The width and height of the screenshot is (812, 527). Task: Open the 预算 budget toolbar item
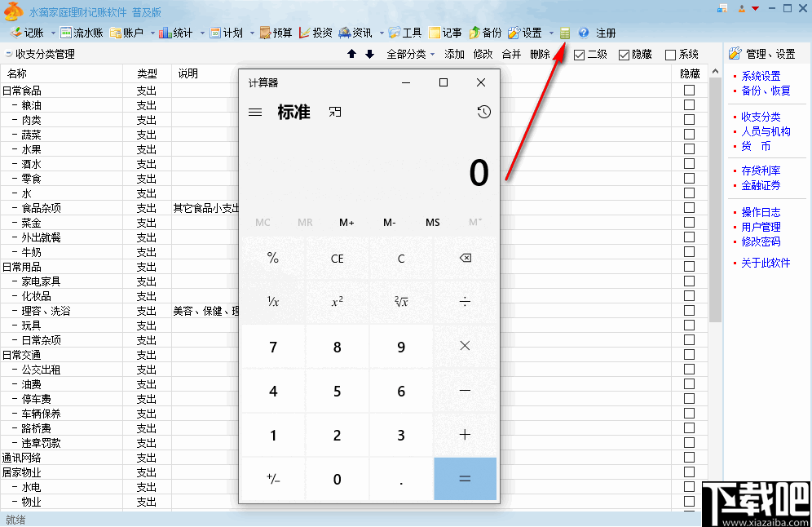(x=276, y=33)
